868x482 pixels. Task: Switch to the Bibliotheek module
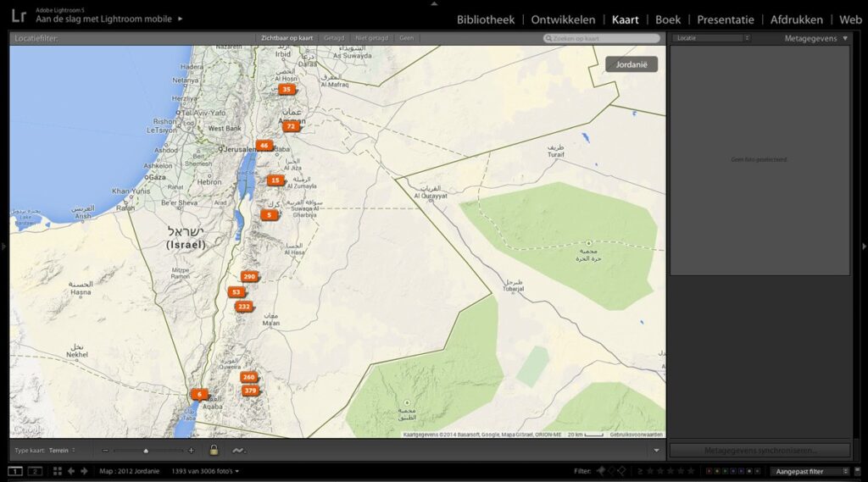tap(485, 19)
